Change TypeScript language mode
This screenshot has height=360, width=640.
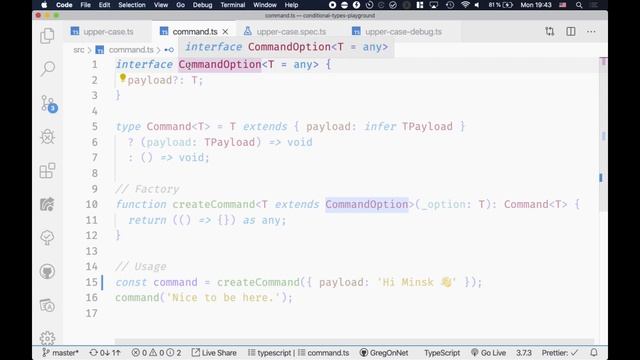pos(442,353)
